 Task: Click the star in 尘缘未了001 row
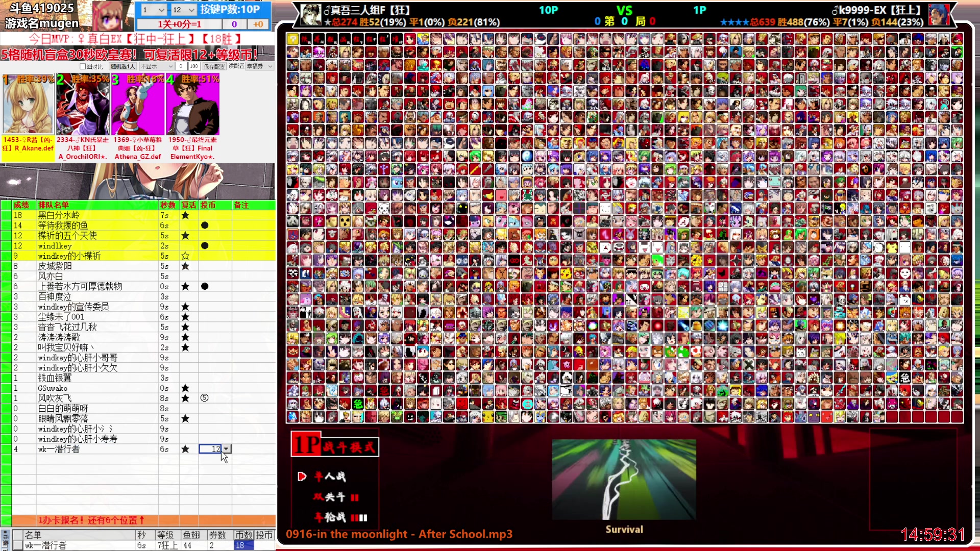185,317
